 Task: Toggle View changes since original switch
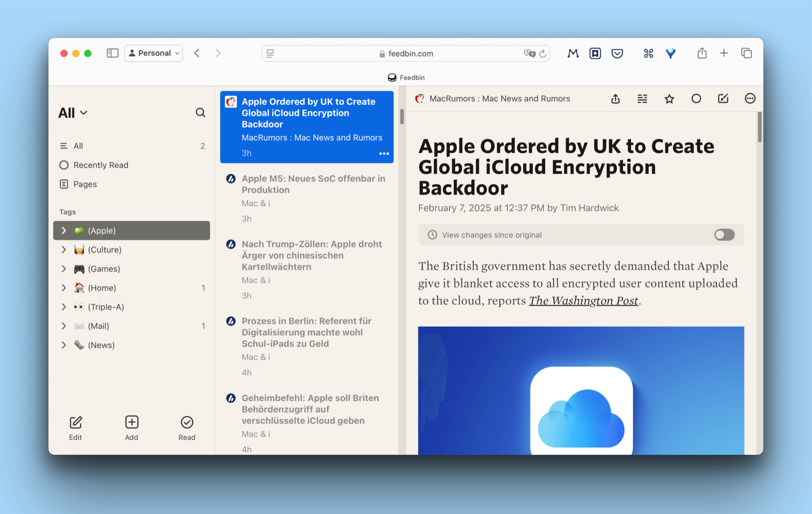pos(724,235)
